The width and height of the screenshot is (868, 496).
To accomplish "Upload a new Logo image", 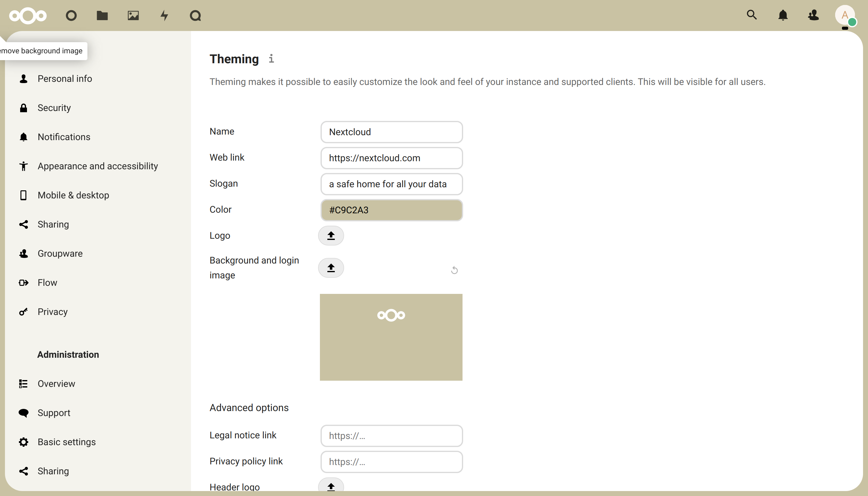I will pos(331,235).
